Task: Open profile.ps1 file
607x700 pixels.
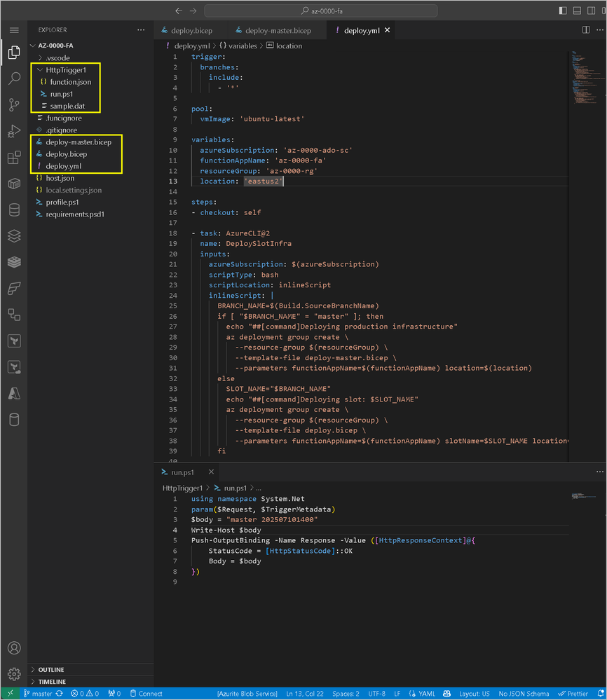Action: (62, 203)
